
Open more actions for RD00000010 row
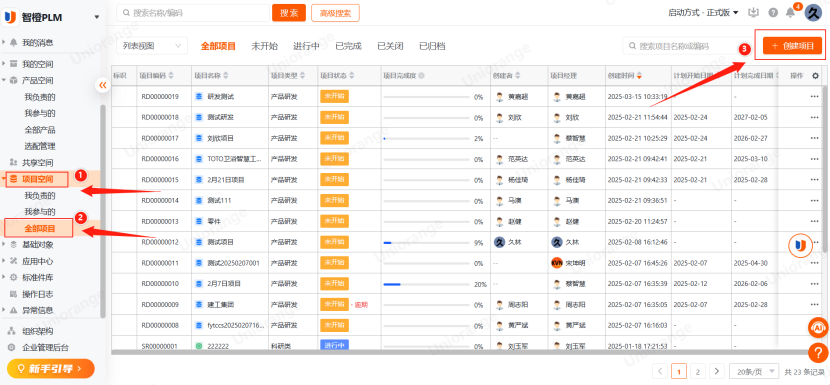coord(815,284)
